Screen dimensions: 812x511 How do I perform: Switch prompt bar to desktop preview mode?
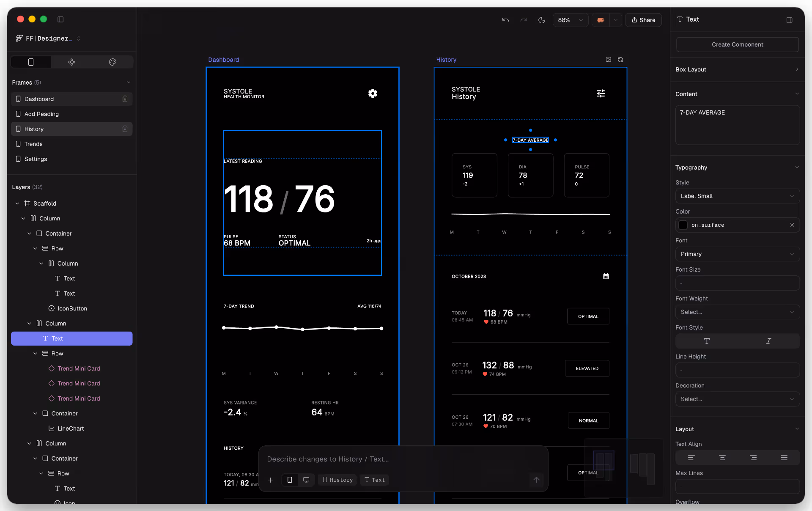[x=306, y=480]
